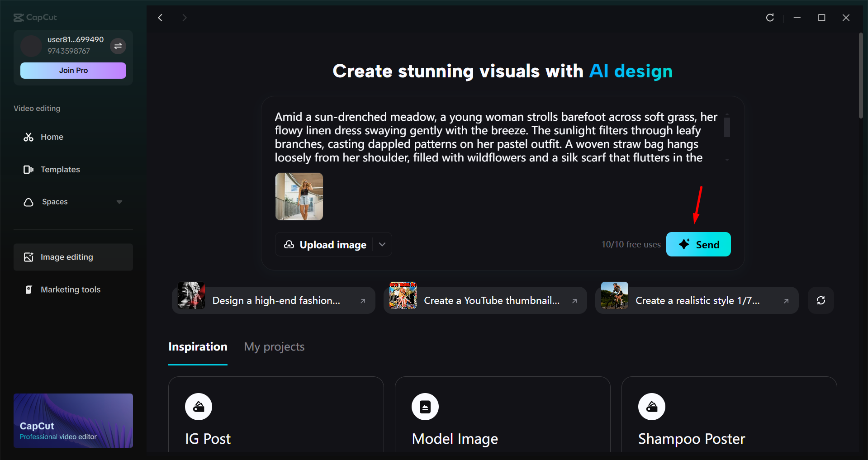Open Marketing tools in the sidebar
The image size is (868, 460).
(70, 289)
